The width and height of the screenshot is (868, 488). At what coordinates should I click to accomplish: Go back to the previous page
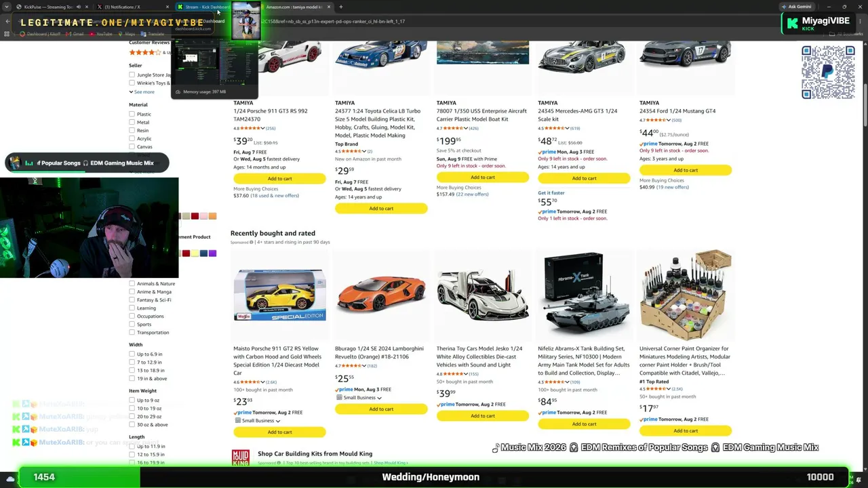[7, 21]
